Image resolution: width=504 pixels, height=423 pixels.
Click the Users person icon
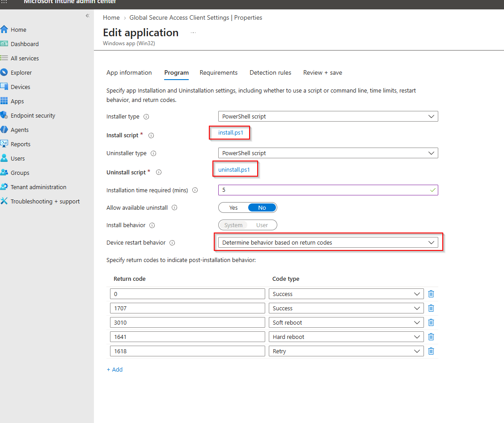point(4,158)
